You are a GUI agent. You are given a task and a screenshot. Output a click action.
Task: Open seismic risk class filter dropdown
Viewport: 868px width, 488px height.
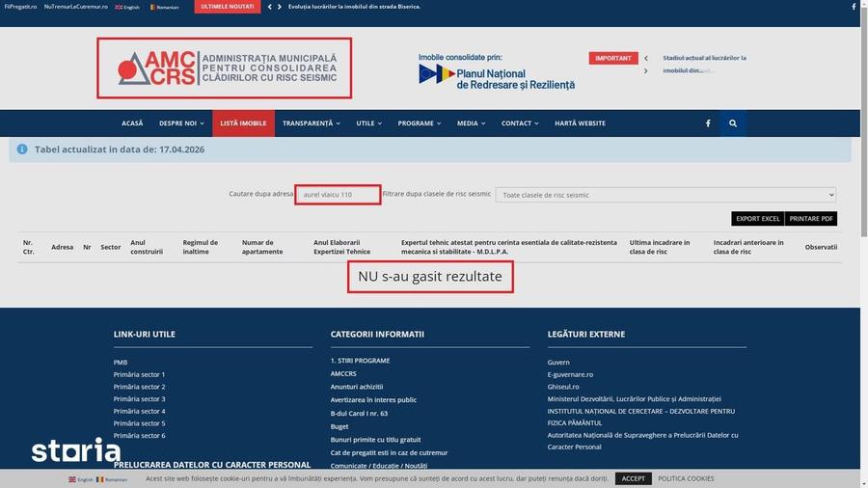click(x=665, y=195)
